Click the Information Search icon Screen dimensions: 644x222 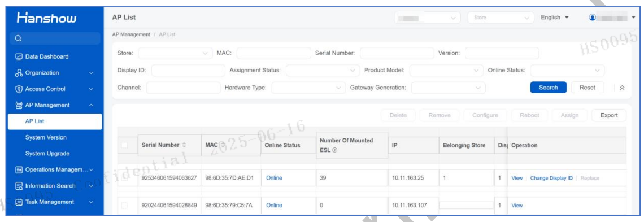click(x=19, y=186)
